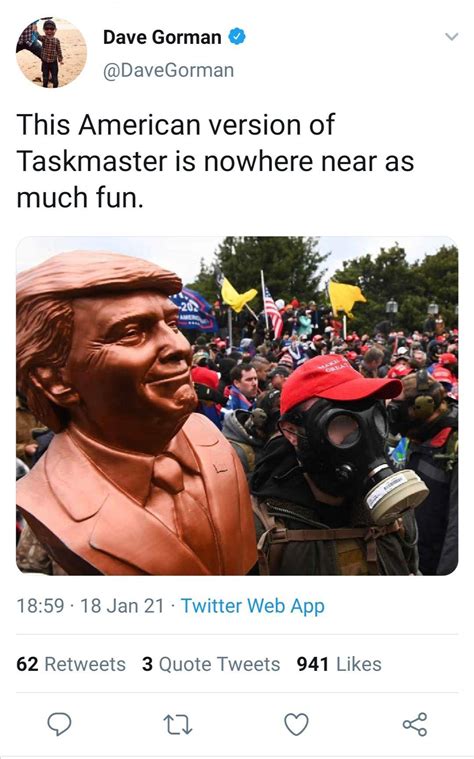View the 62 Retweets list

coord(71,664)
